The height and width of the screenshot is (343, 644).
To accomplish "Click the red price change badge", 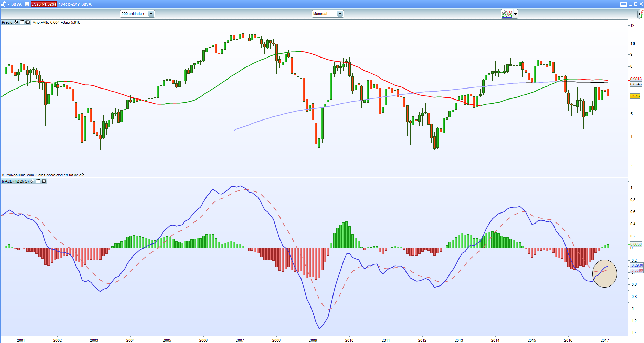I will [x=43, y=4].
